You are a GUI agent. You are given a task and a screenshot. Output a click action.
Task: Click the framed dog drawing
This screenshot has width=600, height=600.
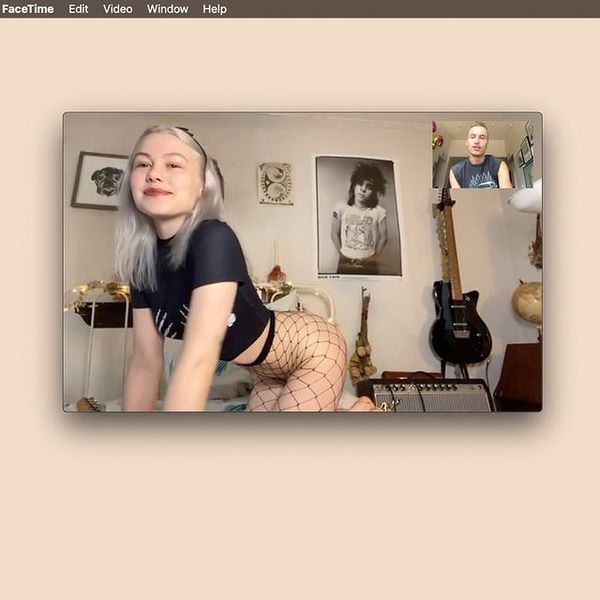(100, 181)
